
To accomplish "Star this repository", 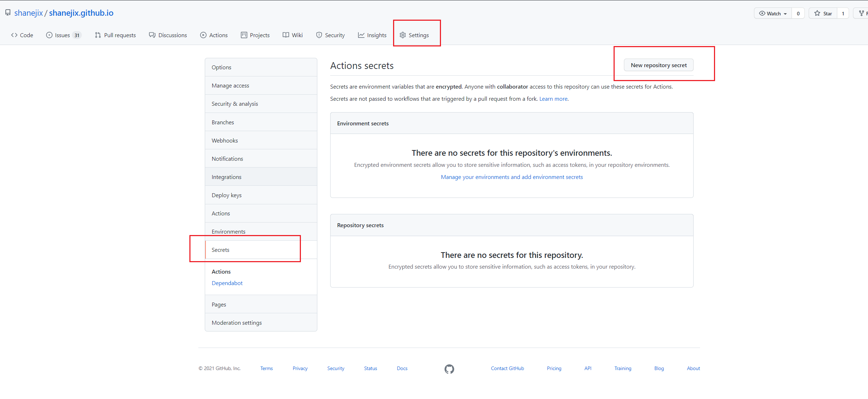I will tap(823, 14).
